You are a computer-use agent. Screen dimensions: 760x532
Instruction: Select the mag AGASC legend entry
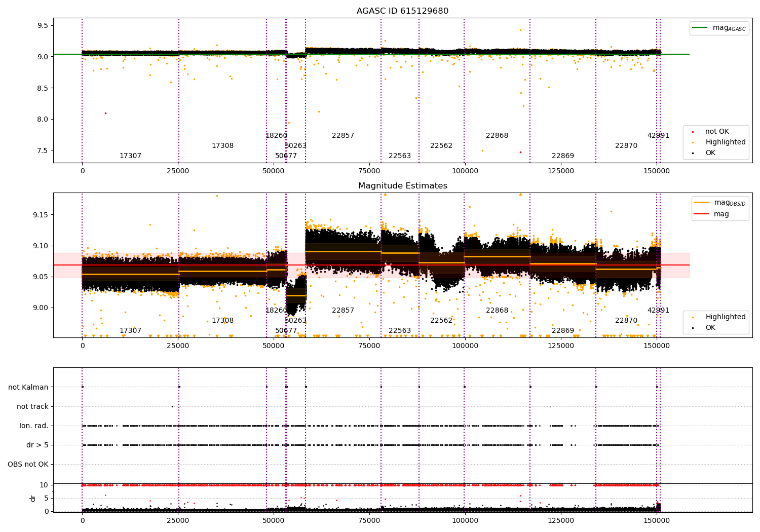coord(719,28)
